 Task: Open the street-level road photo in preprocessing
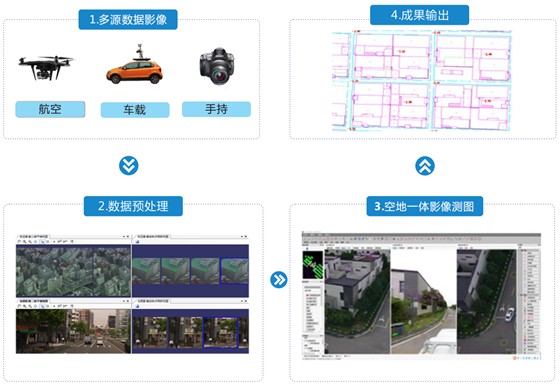click(74, 331)
